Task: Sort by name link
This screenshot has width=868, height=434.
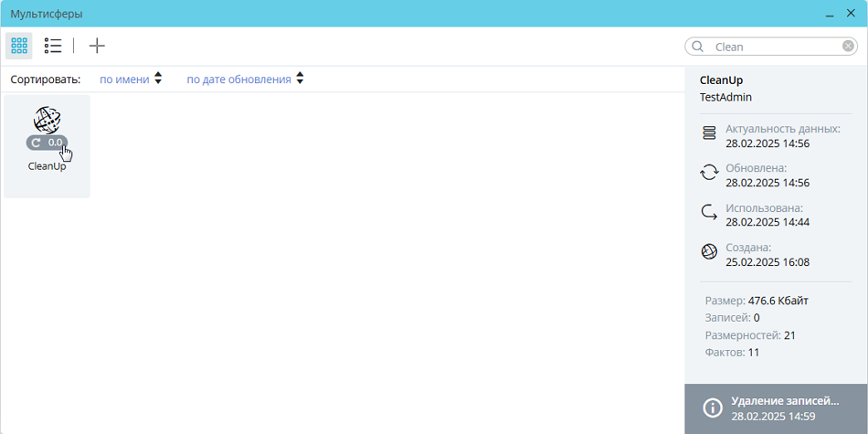Action: pos(124,79)
